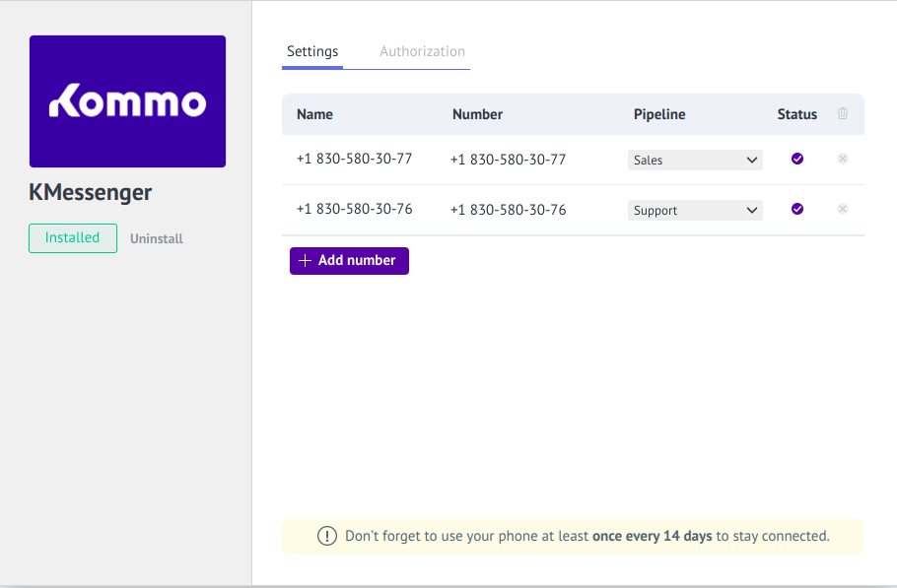Open the Authorization tab
The width and height of the screenshot is (897, 588).
click(422, 51)
